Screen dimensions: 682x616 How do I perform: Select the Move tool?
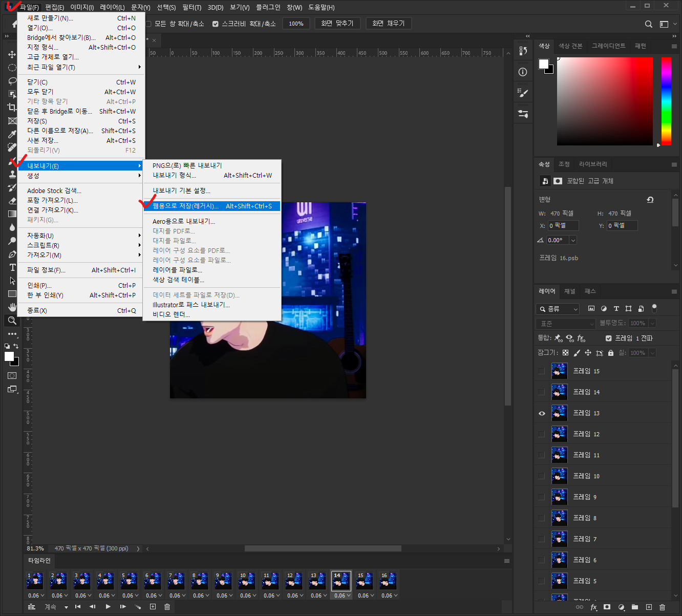tap(12, 54)
